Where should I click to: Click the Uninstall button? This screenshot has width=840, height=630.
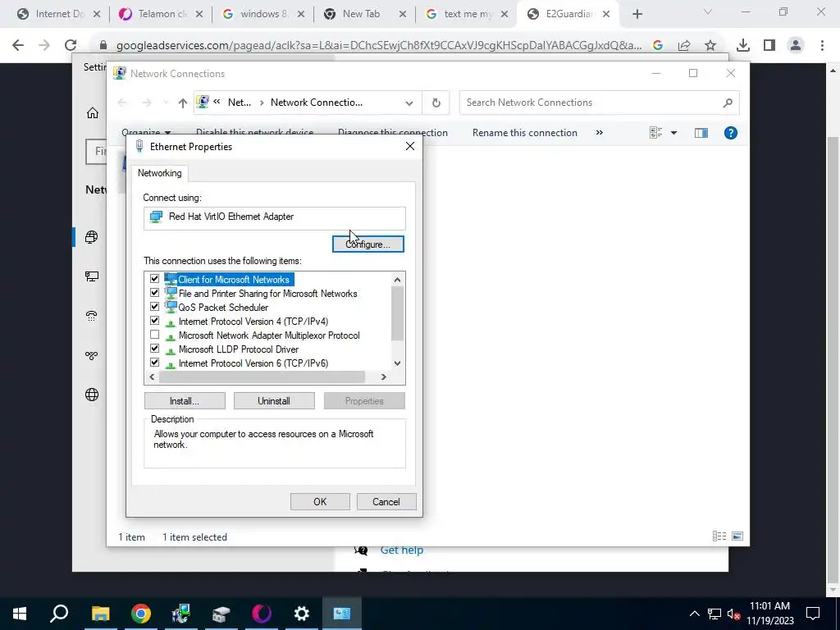click(274, 400)
